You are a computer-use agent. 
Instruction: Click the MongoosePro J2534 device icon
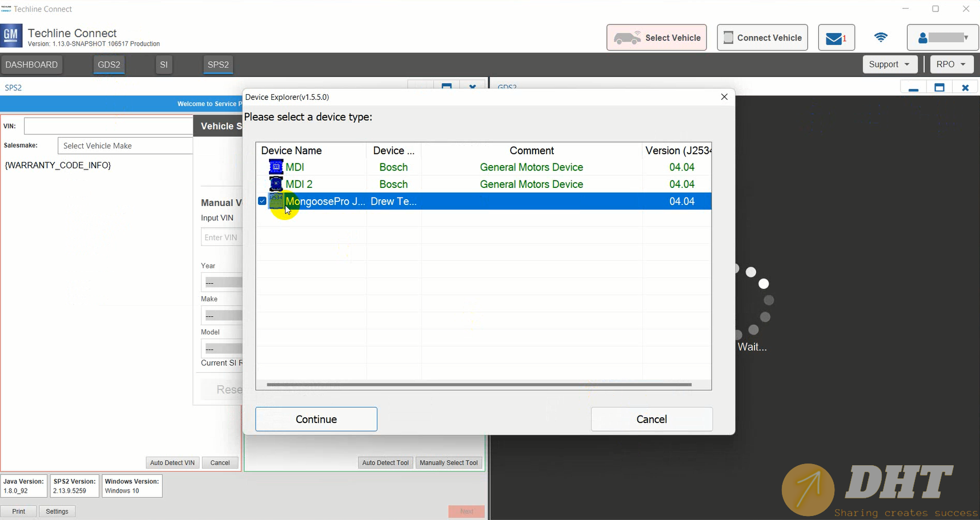[x=276, y=201]
